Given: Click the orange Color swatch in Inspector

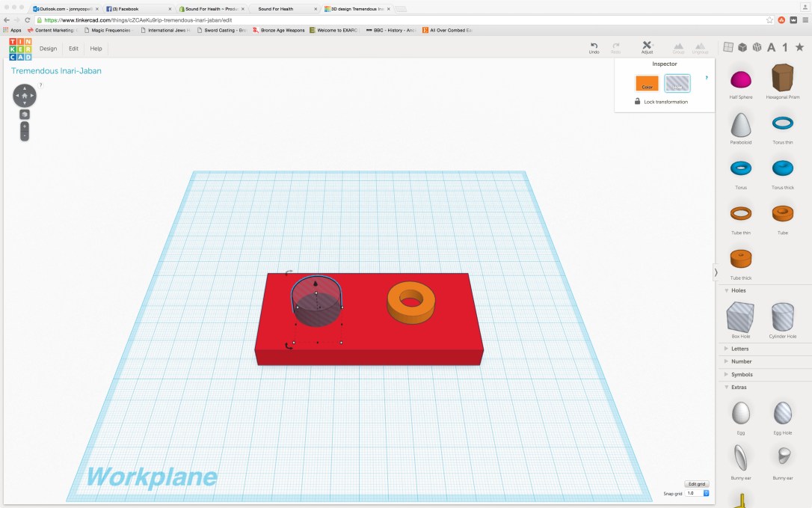Looking at the screenshot, I should [647, 83].
